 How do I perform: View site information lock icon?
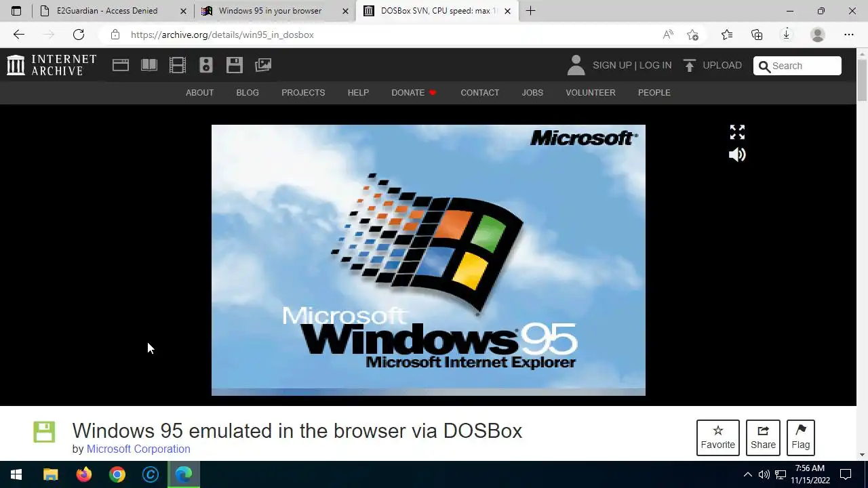click(115, 35)
